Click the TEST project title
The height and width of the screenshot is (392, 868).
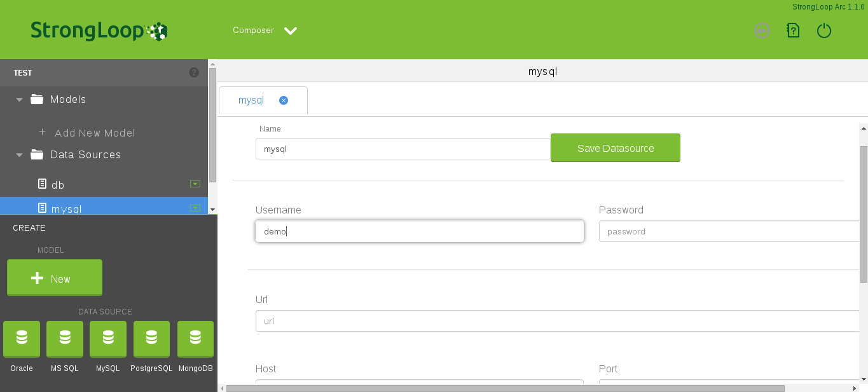click(23, 73)
